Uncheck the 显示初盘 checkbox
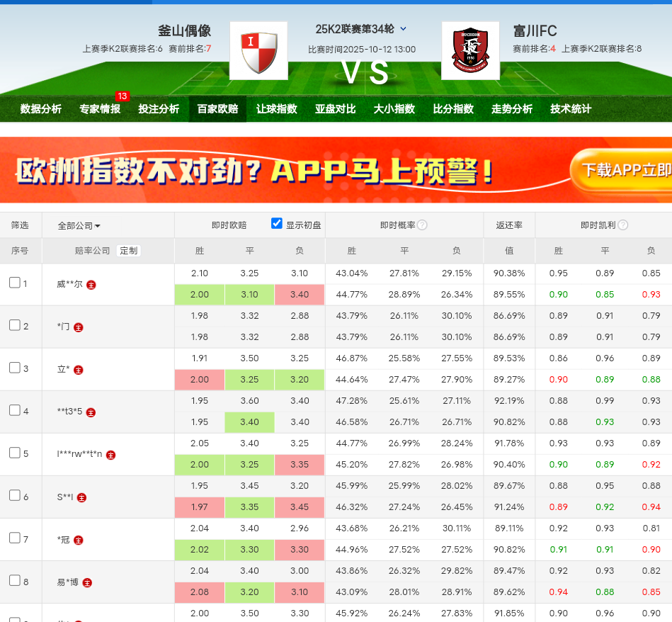The width and height of the screenshot is (672, 622). (x=277, y=224)
